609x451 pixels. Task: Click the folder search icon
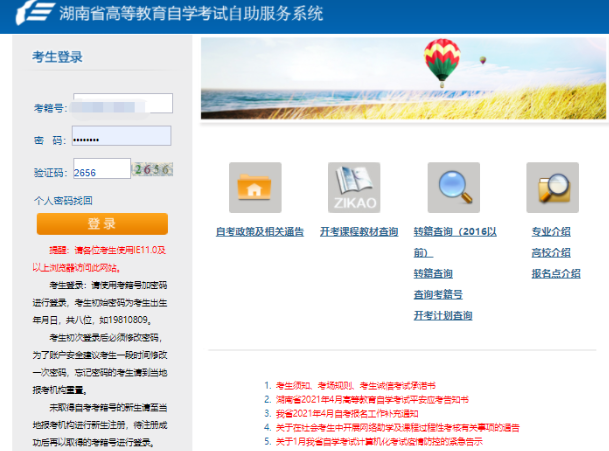tap(552, 187)
